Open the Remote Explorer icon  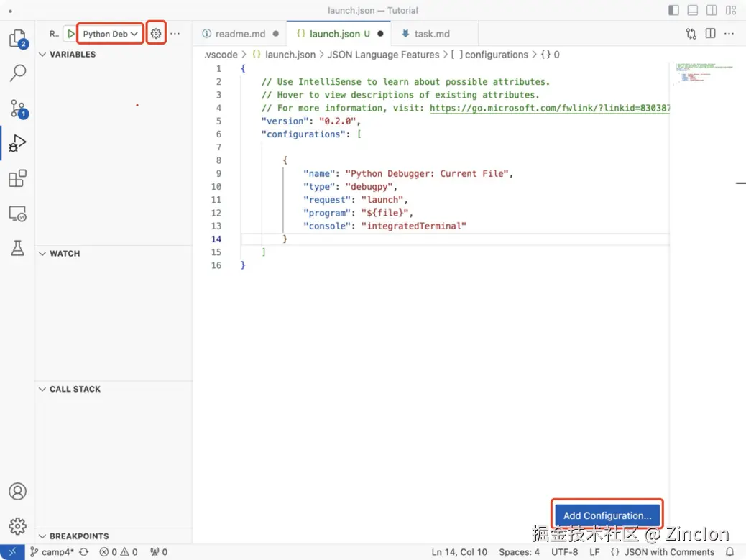(x=18, y=214)
